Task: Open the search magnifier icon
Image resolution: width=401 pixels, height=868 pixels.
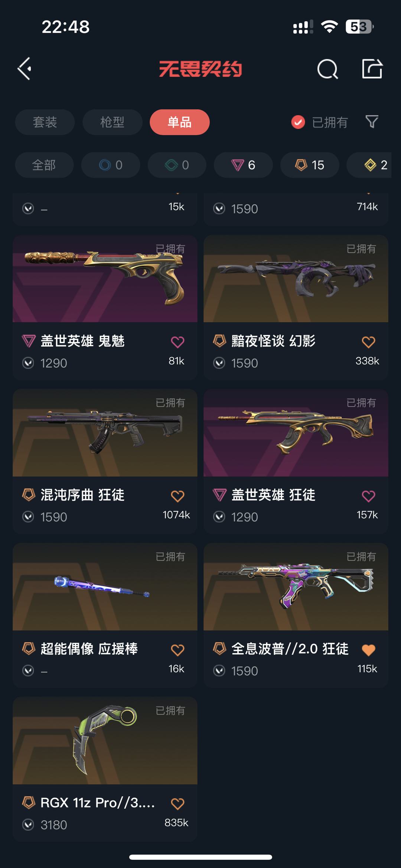Action: (x=327, y=69)
